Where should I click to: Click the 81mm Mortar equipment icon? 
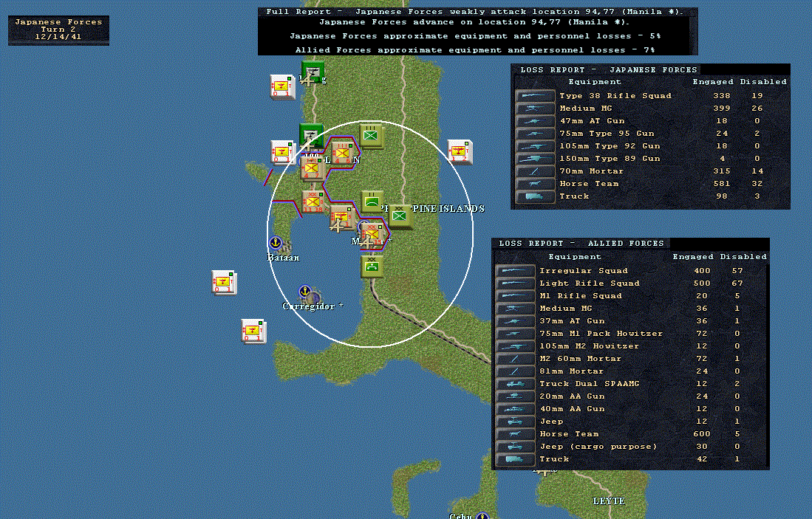(x=515, y=371)
